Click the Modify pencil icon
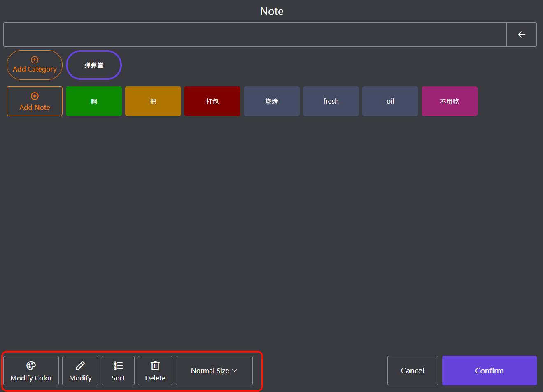 [x=80, y=365]
